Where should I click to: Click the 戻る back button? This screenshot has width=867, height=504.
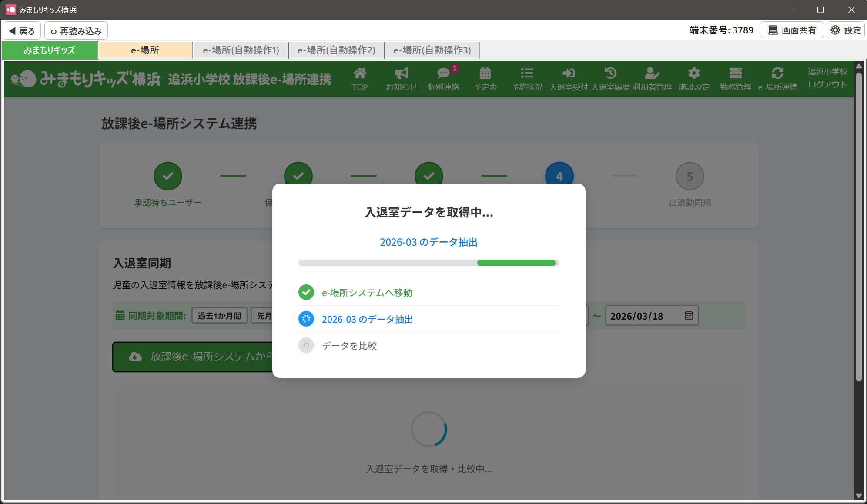point(22,31)
